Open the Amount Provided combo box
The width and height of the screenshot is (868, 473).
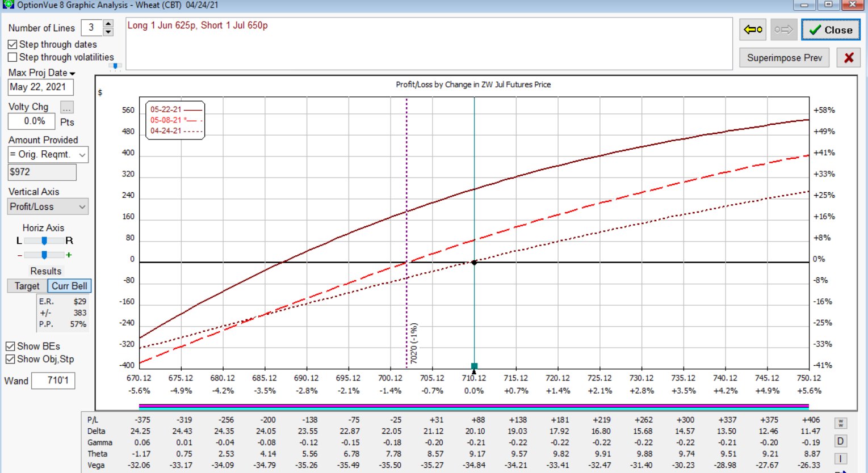tap(48, 154)
